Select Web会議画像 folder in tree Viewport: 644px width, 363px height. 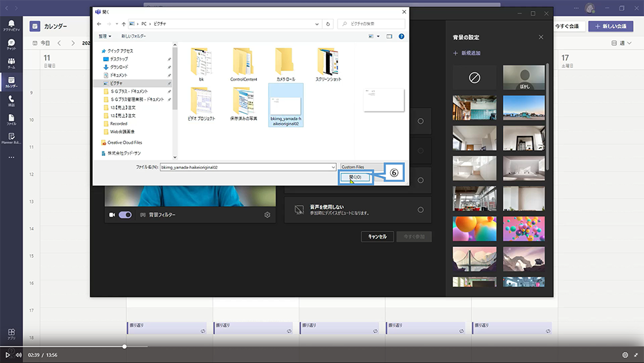122,132
